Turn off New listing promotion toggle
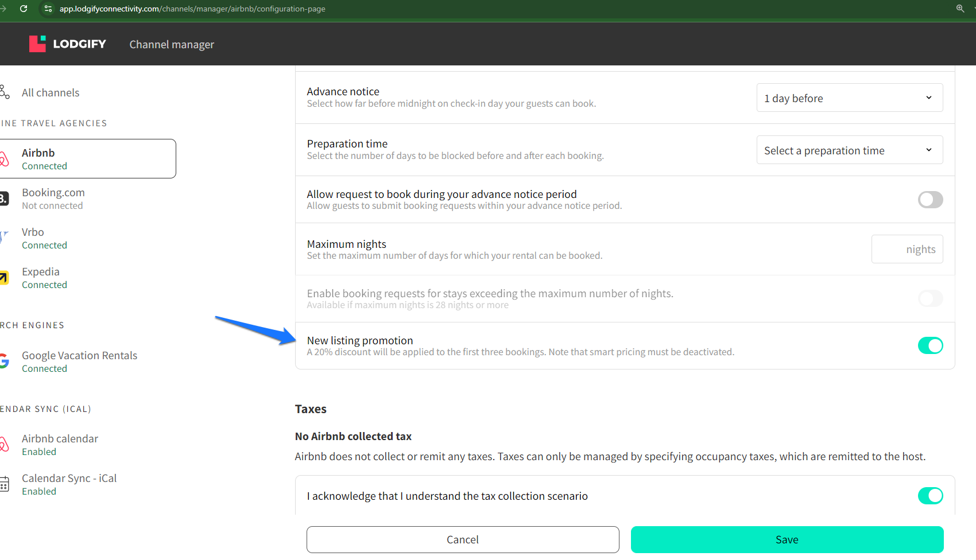Image resolution: width=976 pixels, height=560 pixels. [x=930, y=345]
